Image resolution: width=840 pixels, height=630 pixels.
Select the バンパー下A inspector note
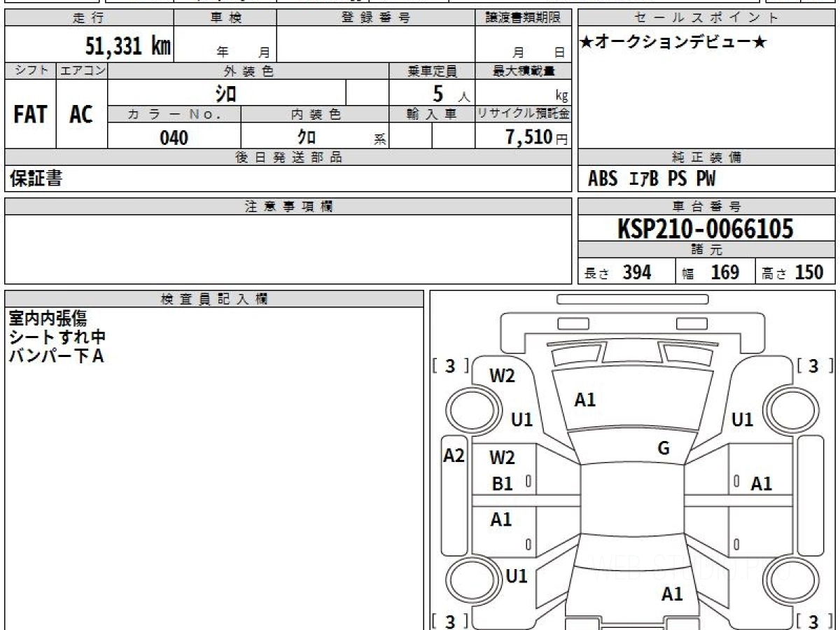tap(56, 356)
